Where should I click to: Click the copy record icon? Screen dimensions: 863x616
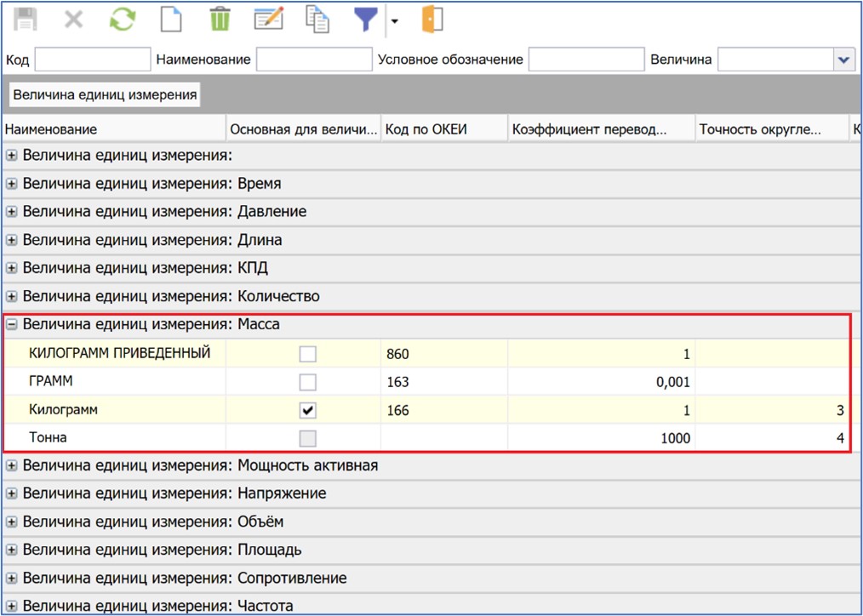coord(317,20)
